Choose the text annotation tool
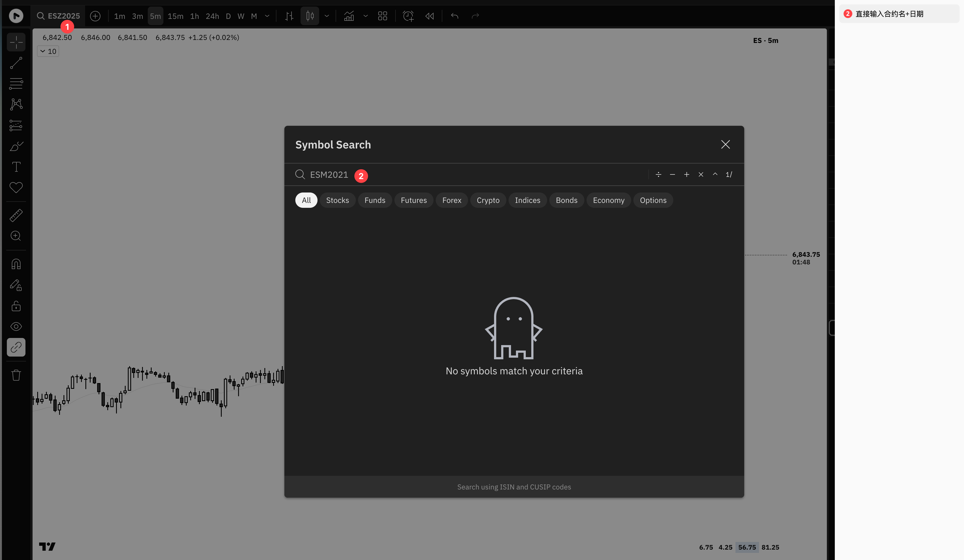This screenshot has width=964, height=560. click(x=16, y=167)
